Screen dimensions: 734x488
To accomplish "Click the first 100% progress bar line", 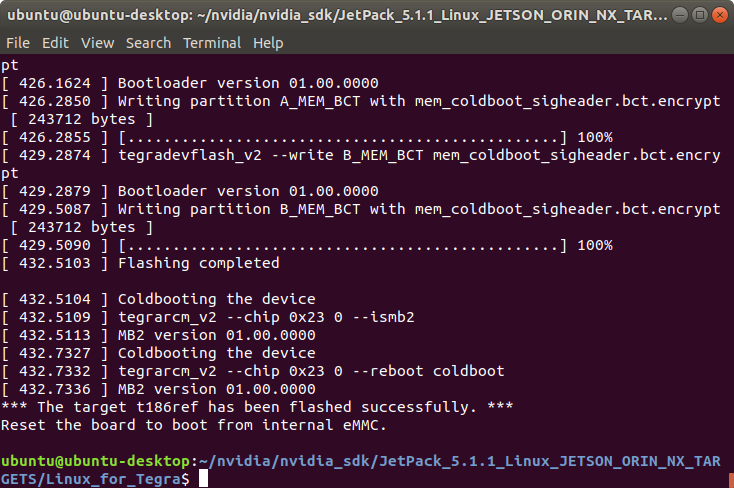I will [x=307, y=138].
